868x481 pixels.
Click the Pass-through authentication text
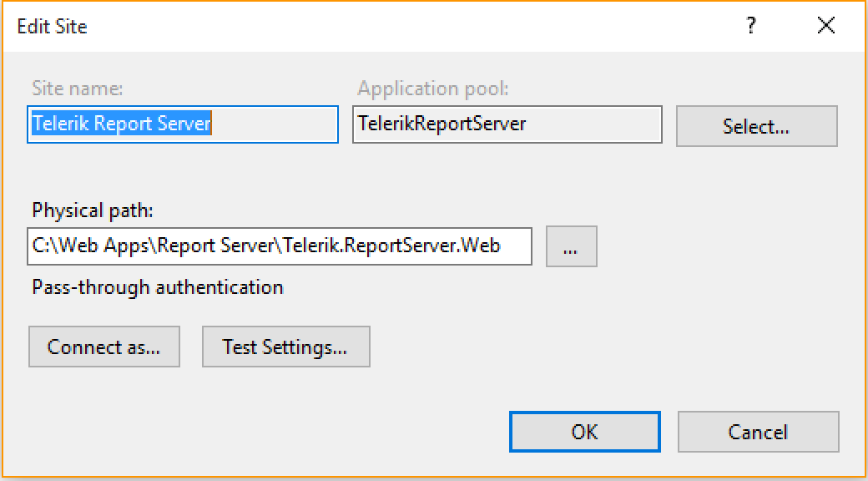click(158, 287)
